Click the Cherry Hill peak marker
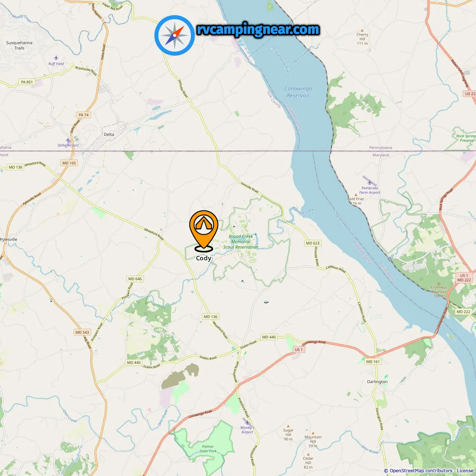Screen dimensions: 476x476 [x=362, y=30]
